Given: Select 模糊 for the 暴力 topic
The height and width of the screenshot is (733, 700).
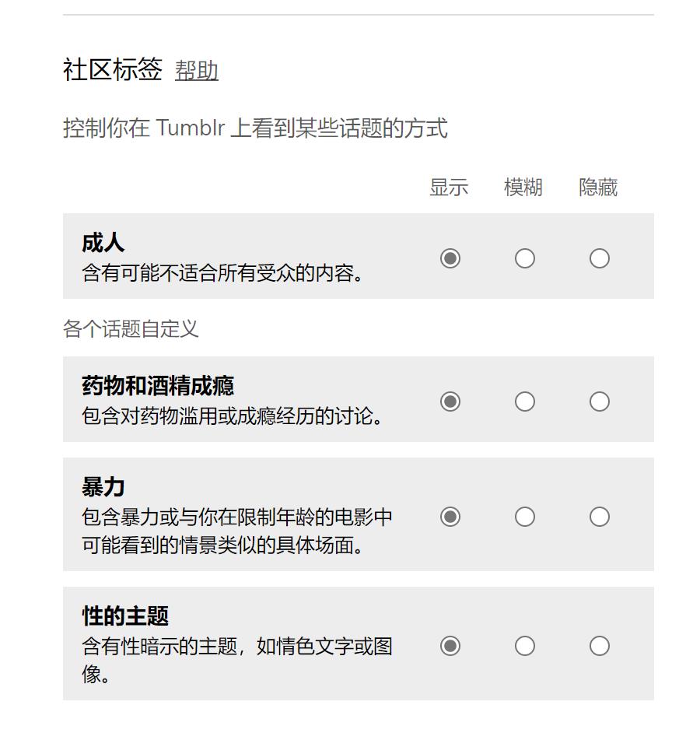Looking at the screenshot, I should point(524,517).
